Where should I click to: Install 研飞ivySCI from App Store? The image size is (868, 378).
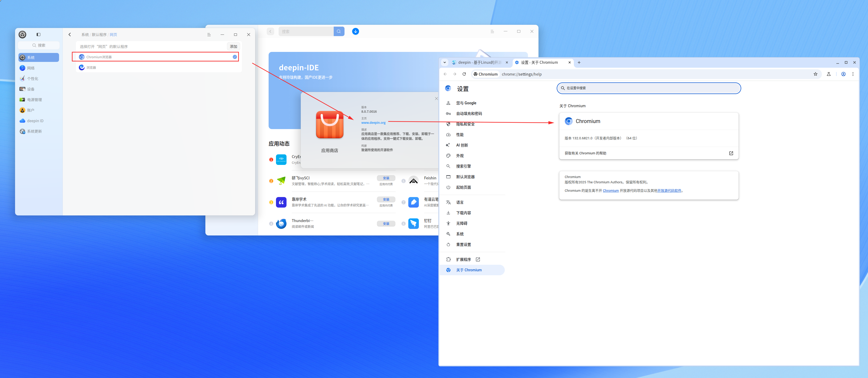(386, 178)
